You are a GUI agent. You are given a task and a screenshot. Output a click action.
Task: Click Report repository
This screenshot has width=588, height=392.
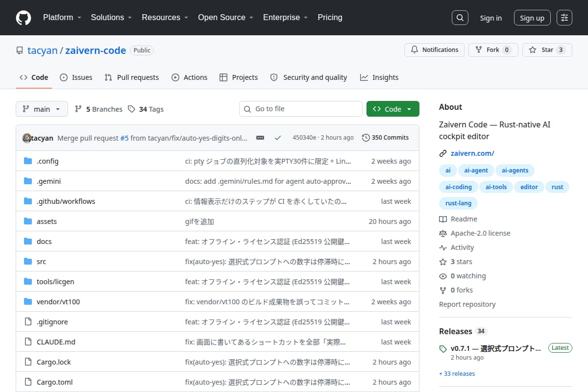[467, 304]
